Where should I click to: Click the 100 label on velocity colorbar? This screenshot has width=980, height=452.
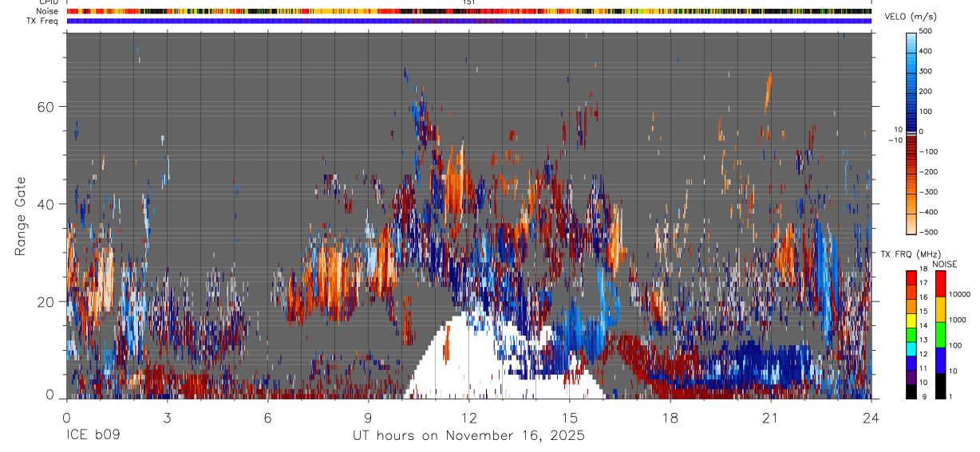[927, 112]
